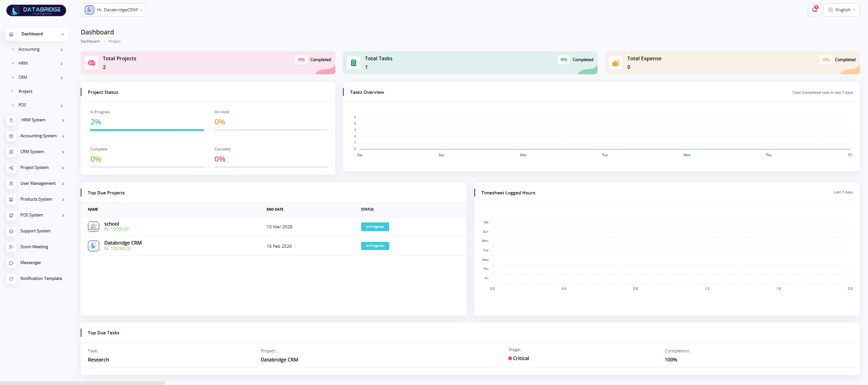This screenshot has height=385, width=868.
Task: Expand the Accounting System chevron
Action: 63,136
